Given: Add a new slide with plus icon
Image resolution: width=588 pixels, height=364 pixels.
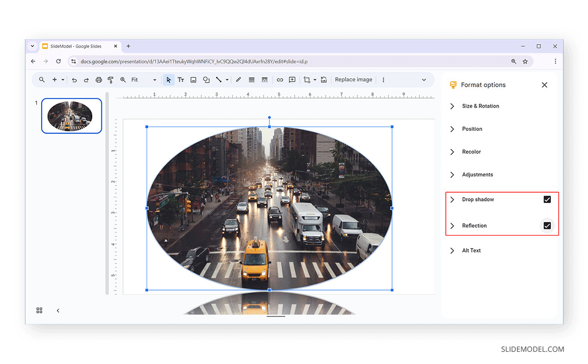Looking at the screenshot, I should coord(54,80).
